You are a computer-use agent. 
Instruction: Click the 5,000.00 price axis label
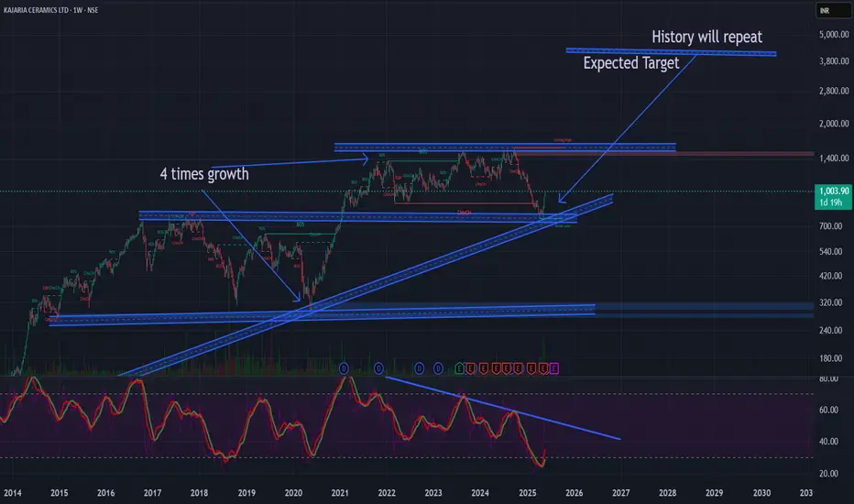pos(834,34)
